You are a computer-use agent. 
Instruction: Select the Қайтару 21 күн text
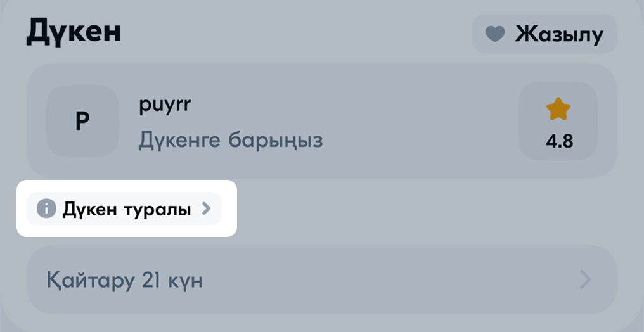pyautogui.click(x=125, y=280)
